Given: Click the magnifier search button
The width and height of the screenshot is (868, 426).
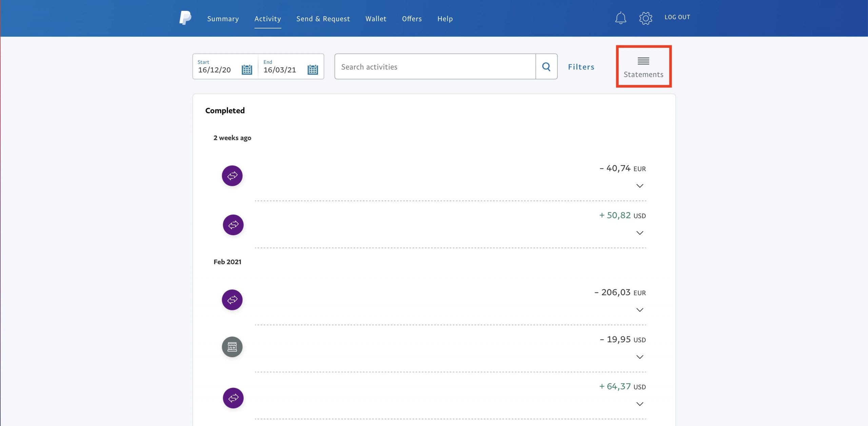Looking at the screenshot, I should point(546,66).
